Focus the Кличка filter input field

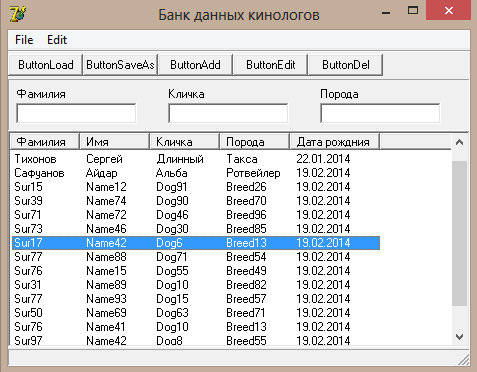(x=228, y=113)
